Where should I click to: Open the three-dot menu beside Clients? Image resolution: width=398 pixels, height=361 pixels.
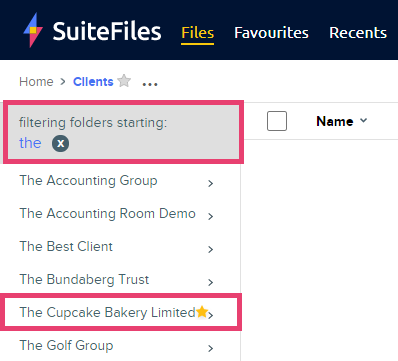(x=150, y=84)
